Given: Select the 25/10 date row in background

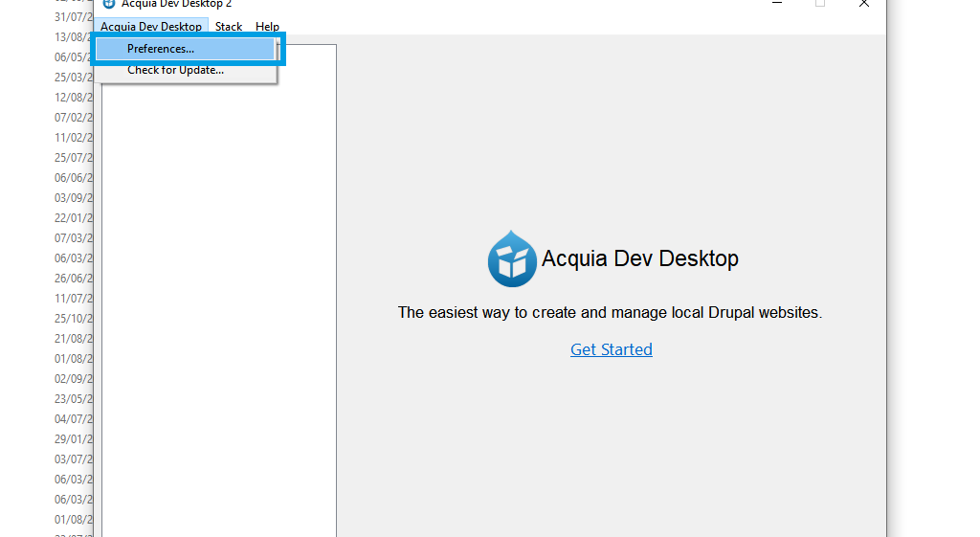Looking at the screenshot, I should (x=73, y=319).
